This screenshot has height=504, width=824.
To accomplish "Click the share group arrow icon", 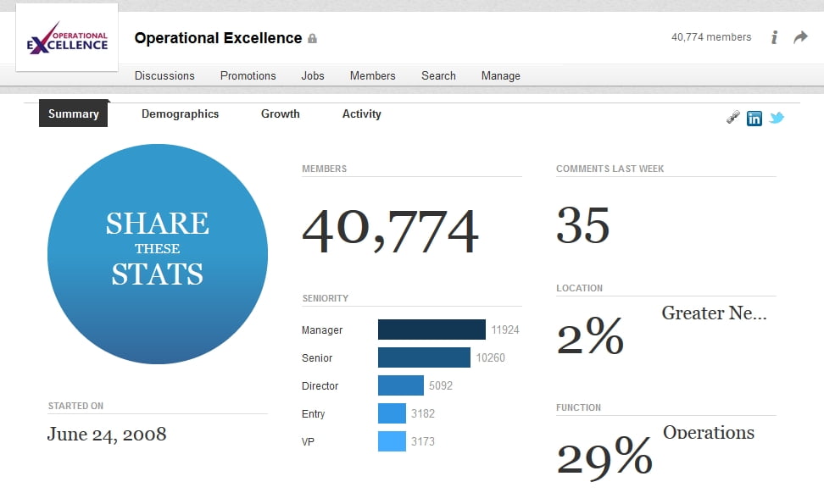I will pyautogui.click(x=800, y=37).
